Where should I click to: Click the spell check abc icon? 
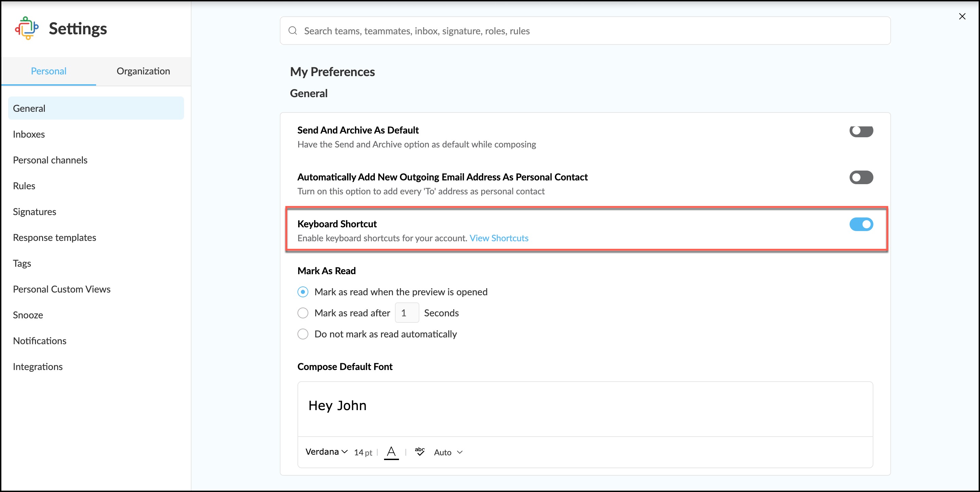420,452
